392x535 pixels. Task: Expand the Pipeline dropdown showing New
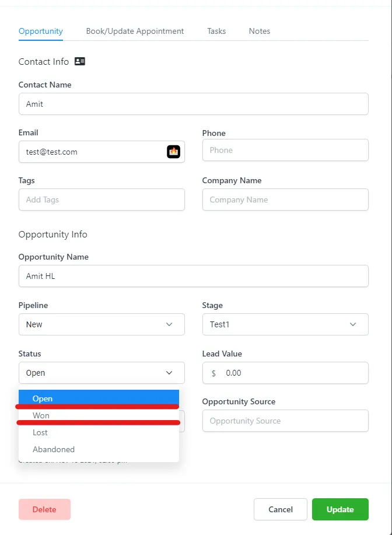click(x=101, y=324)
